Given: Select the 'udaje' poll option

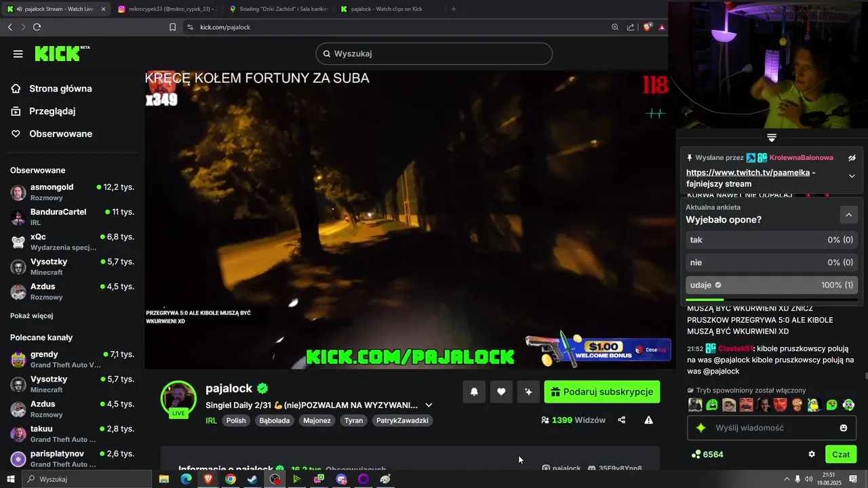Looking at the screenshot, I should (x=772, y=285).
